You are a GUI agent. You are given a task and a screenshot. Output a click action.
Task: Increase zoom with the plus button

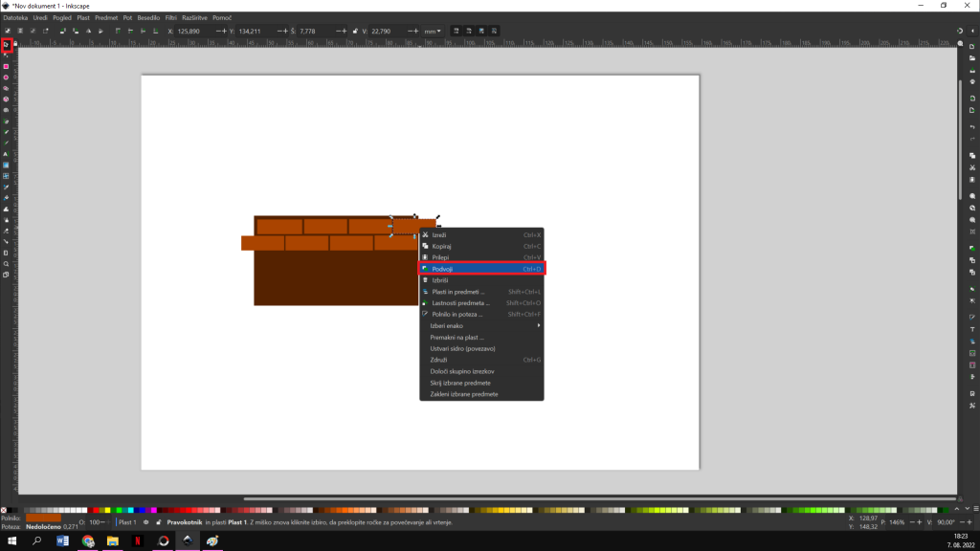(920, 522)
